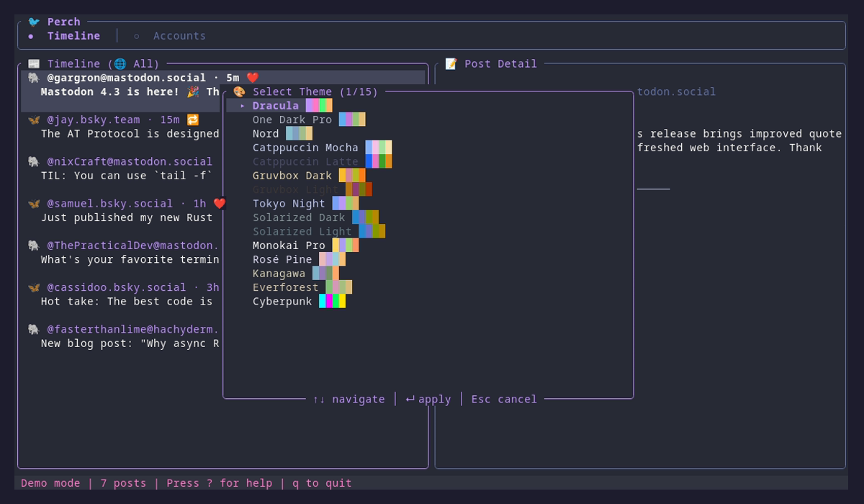
Task: Click the memo icon on the Post Detail panel
Action: click(450, 63)
